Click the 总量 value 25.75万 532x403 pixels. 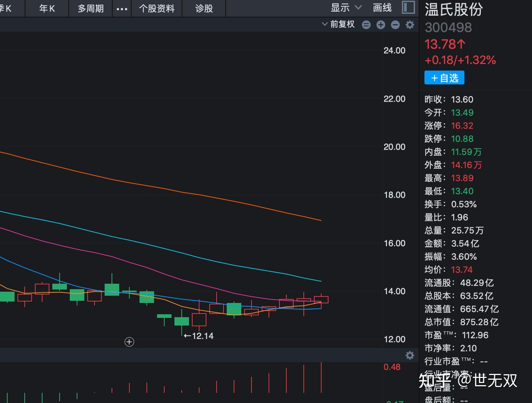(467, 230)
